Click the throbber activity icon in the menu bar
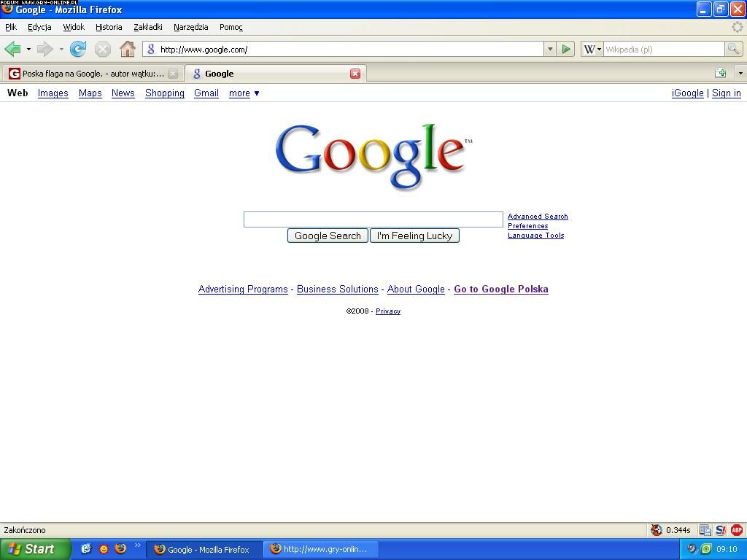The image size is (747, 560). [737, 27]
